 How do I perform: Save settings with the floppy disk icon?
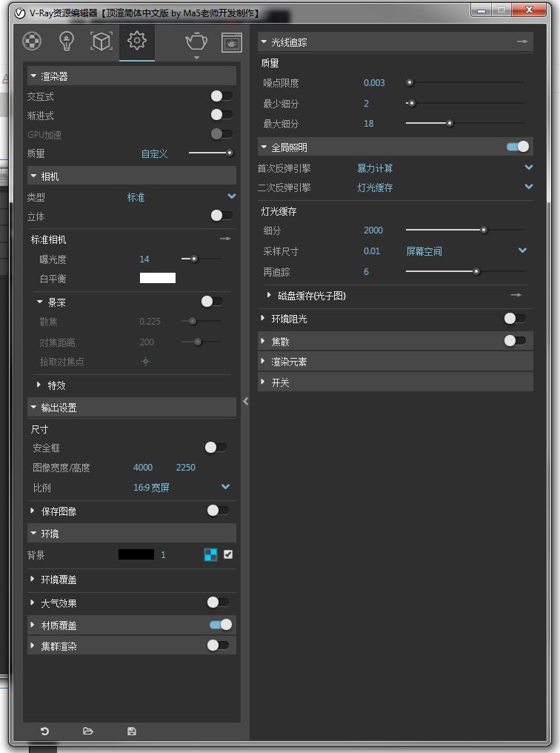pos(132,731)
